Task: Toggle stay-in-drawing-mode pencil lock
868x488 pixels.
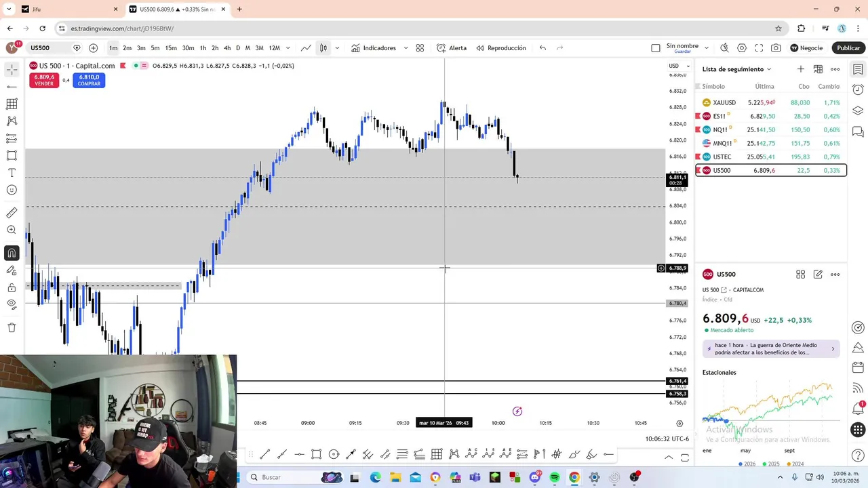Action: pos(12,270)
